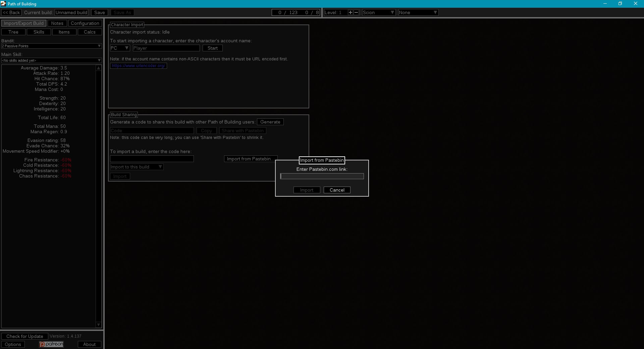Switch to the Skills tab
This screenshot has height=349, width=644.
(x=39, y=32)
